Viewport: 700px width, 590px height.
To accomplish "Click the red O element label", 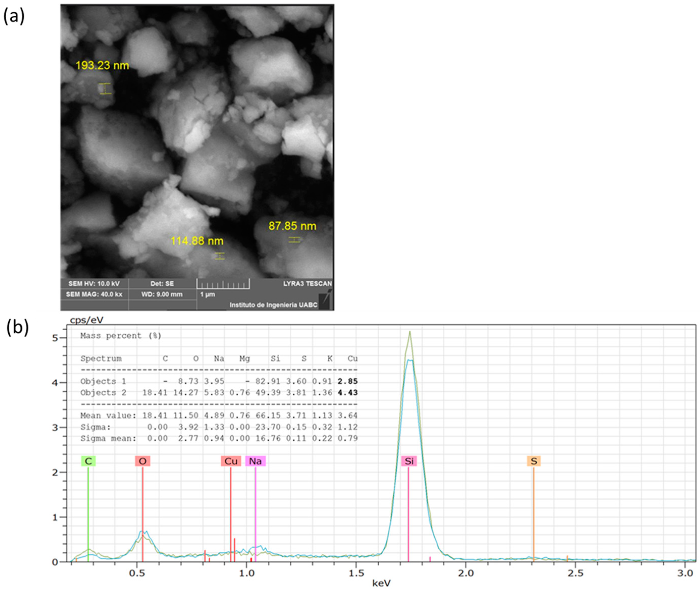I will 143,461.
